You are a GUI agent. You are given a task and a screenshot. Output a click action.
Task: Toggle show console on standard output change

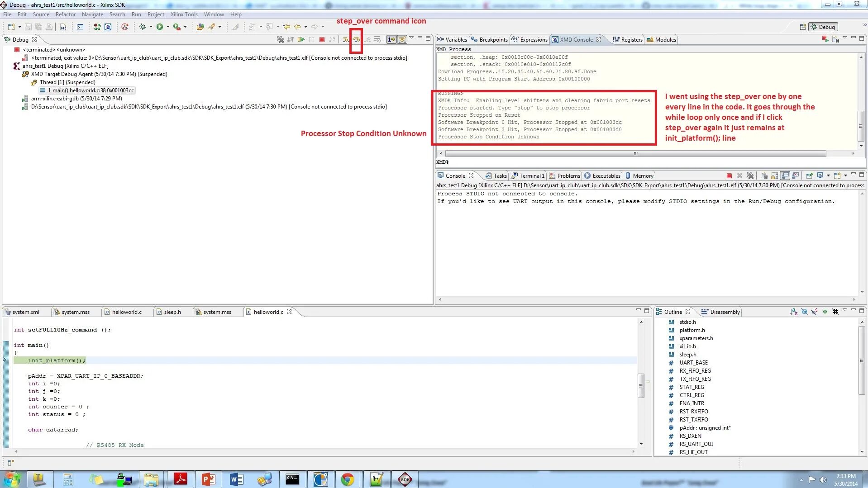(x=785, y=176)
